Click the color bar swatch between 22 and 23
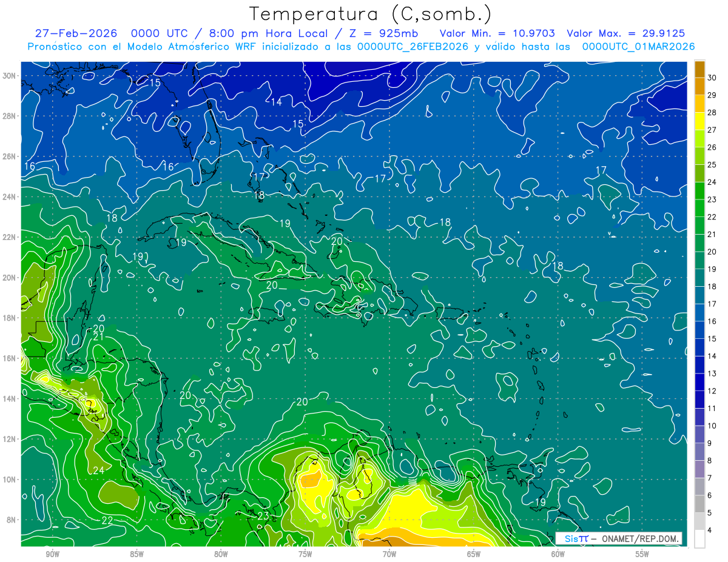Viewport: 728px width, 562px height. tap(699, 208)
